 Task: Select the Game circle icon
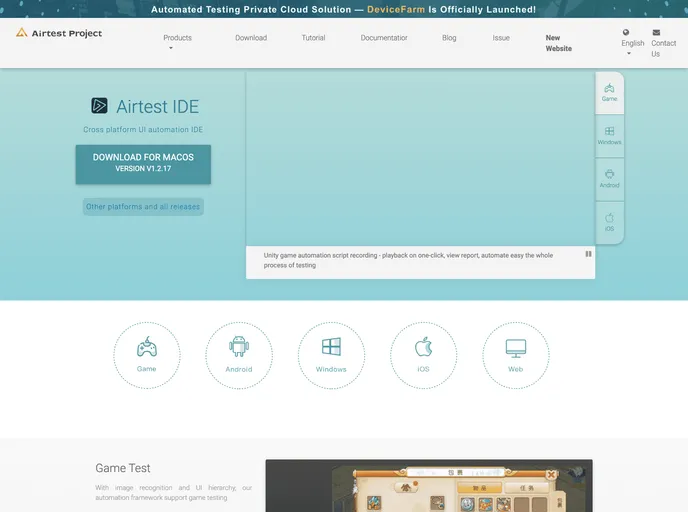pyautogui.click(x=147, y=355)
